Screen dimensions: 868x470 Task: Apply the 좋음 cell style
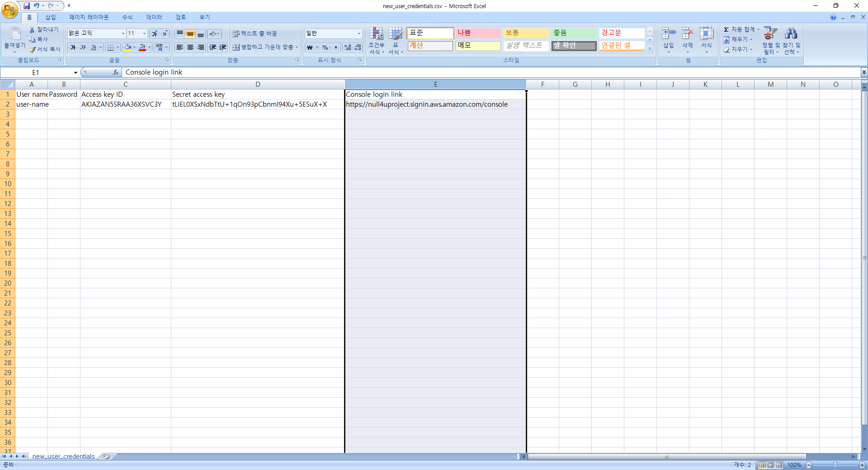(x=574, y=33)
